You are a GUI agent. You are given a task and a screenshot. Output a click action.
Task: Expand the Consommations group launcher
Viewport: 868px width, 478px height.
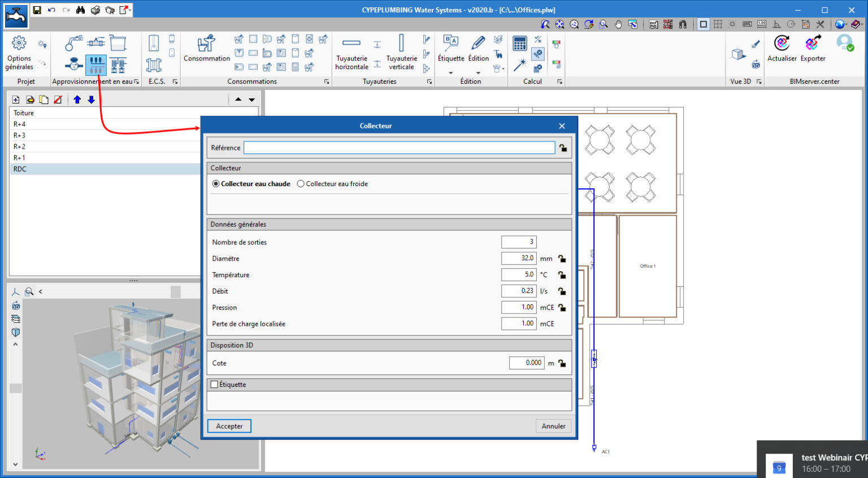[x=327, y=82]
